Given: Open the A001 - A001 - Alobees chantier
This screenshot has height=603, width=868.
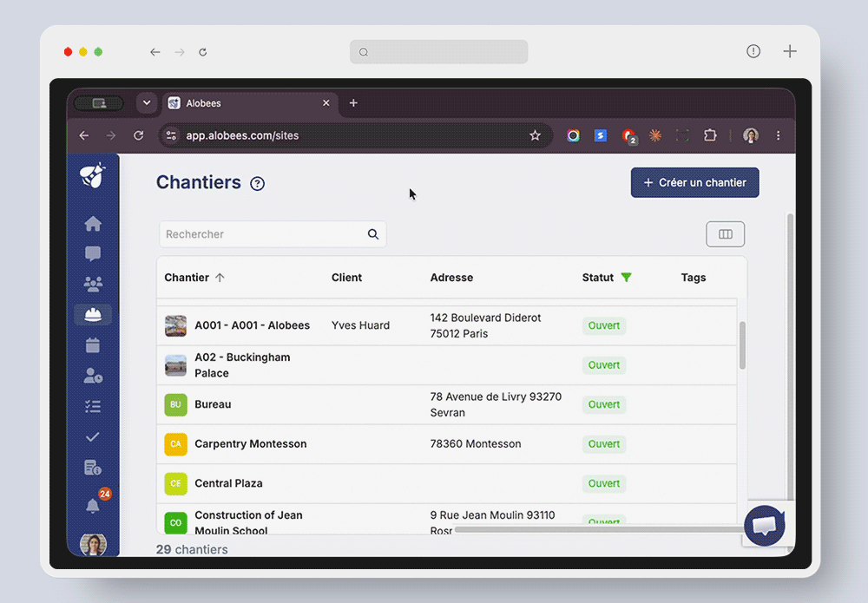Looking at the screenshot, I should coord(252,325).
